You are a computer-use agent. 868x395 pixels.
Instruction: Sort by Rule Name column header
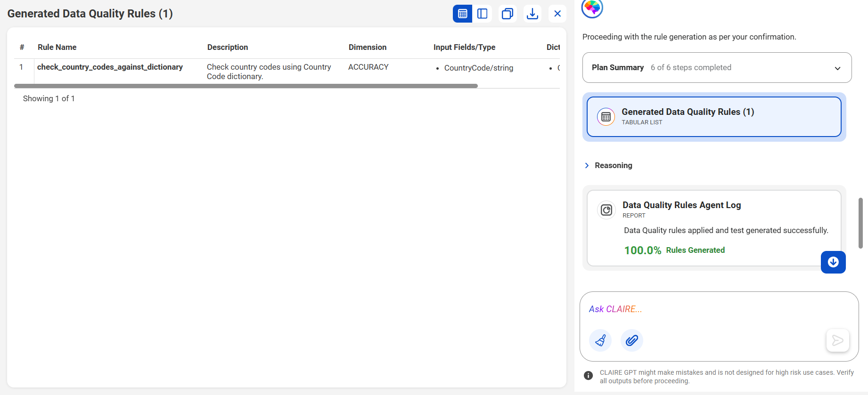coord(57,47)
